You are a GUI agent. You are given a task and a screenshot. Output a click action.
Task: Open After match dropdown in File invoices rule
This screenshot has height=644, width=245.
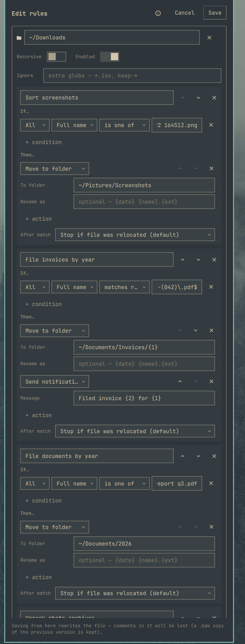point(135,431)
